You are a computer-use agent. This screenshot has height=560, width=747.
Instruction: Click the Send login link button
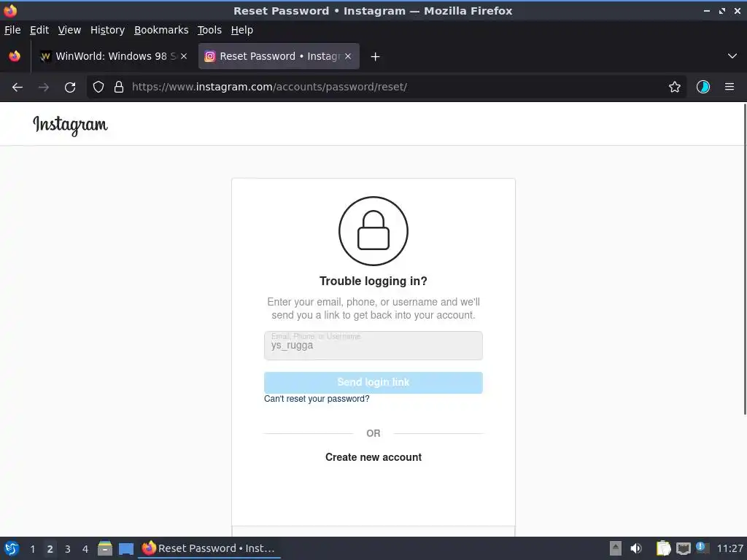coord(373,382)
